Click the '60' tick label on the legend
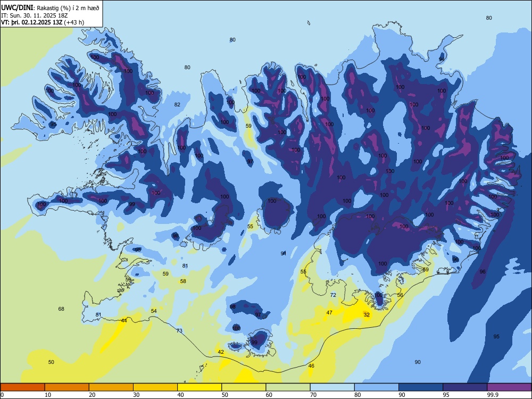The height and width of the screenshot is (399, 532). [269, 395]
